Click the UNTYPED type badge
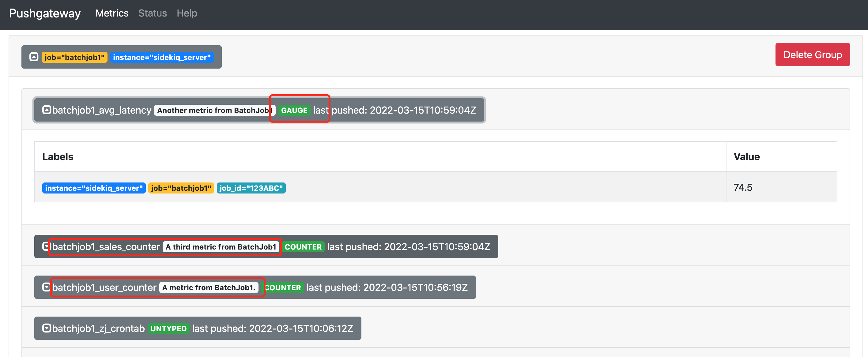 168,329
